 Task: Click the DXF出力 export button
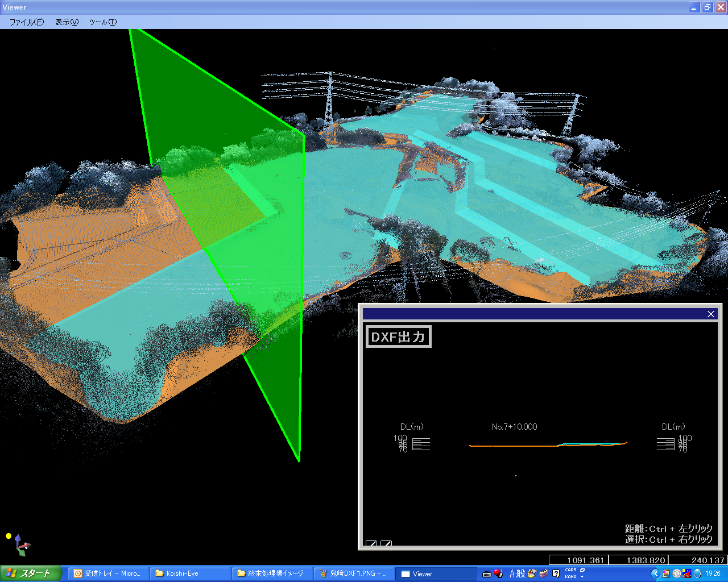tap(398, 336)
